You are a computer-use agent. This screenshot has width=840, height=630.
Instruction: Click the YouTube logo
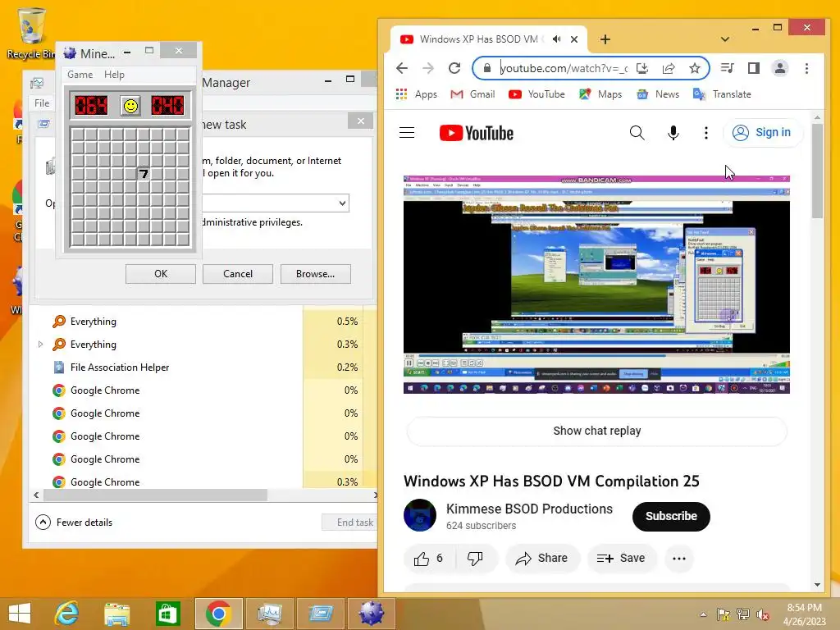(x=477, y=133)
